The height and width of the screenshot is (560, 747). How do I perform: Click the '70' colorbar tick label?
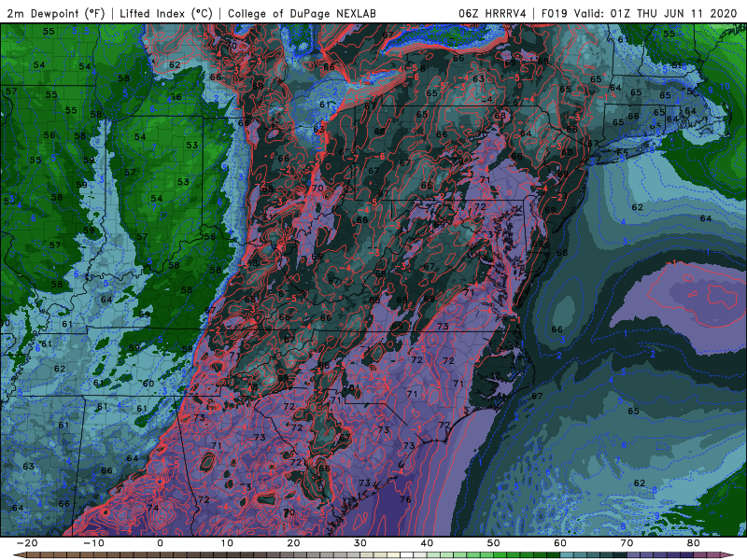tap(627, 543)
